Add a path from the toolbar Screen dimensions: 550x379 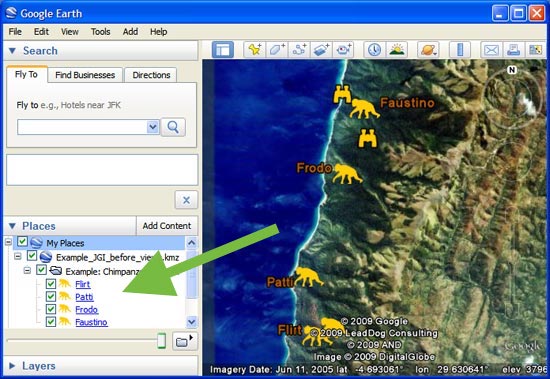pyautogui.click(x=299, y=50)
